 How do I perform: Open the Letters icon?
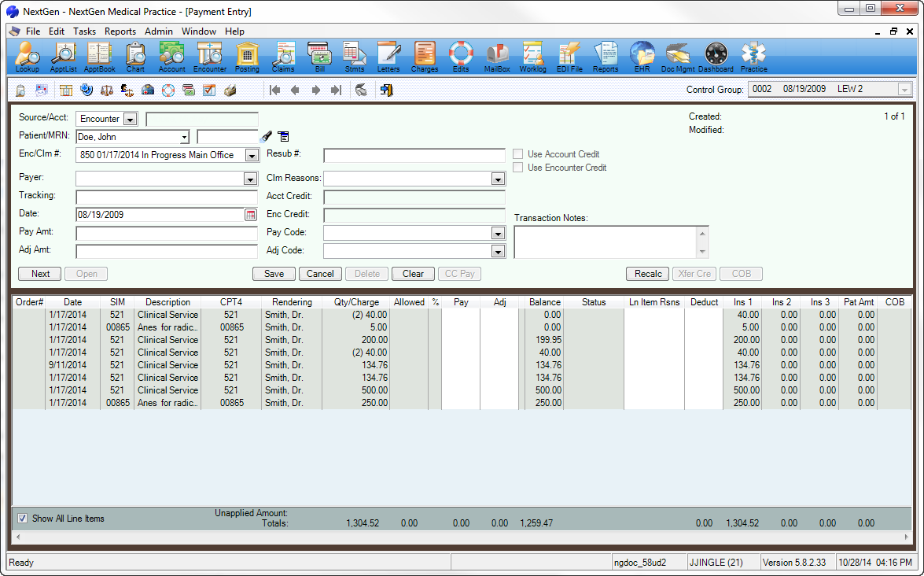pyautogui.click(x=388, y=57)
